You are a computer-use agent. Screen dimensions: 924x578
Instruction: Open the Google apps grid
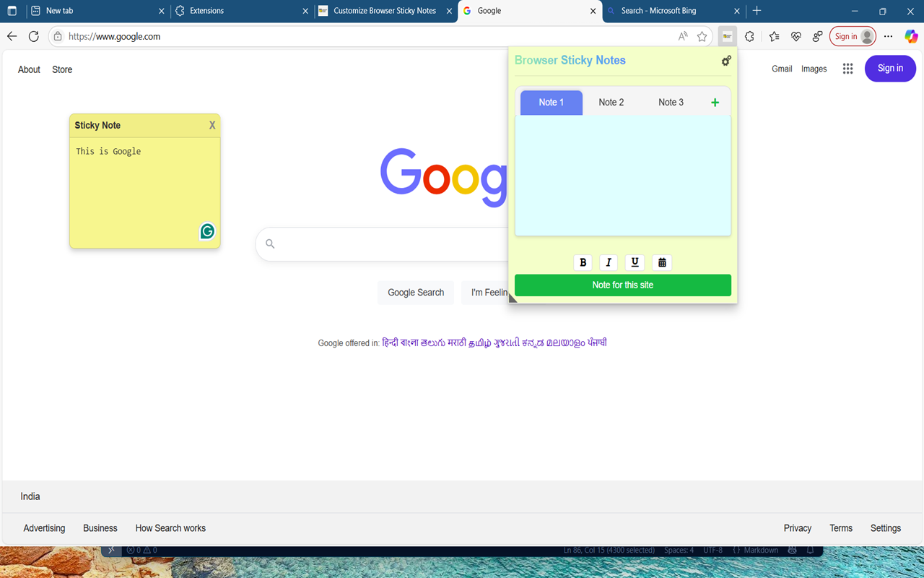[847, 69]
